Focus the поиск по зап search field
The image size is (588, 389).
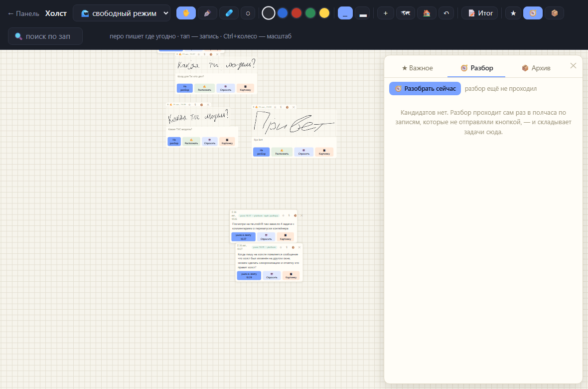(45, 36)
